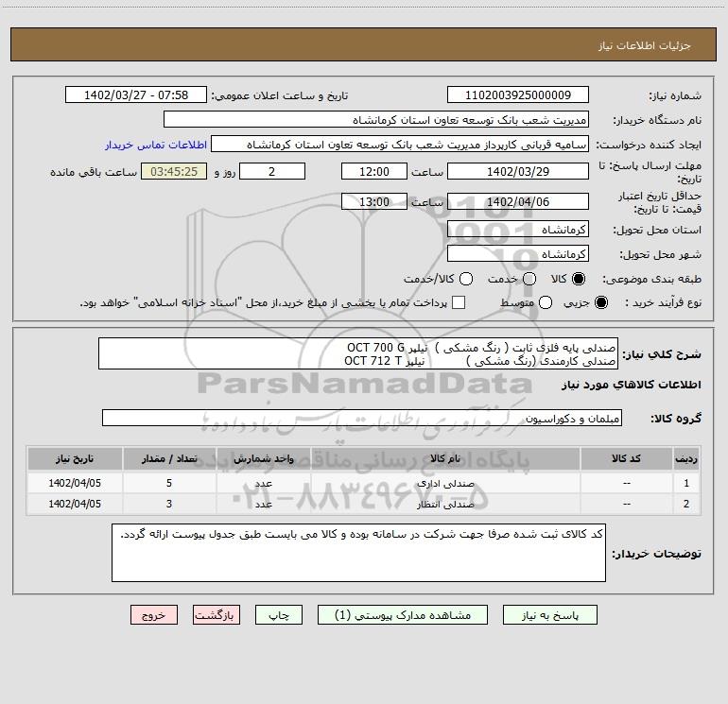Click the general description box with OCT 700 G
Viewport: 728px width, 704px height.
point(358,353)
